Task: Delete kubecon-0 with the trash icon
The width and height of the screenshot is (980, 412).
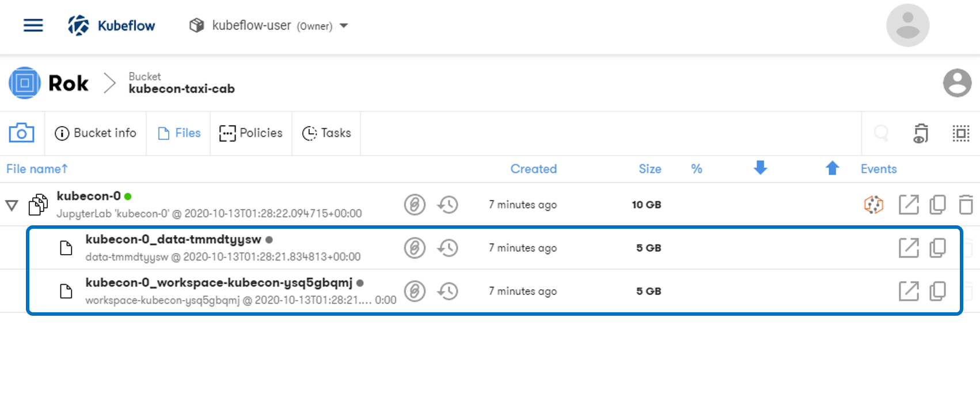Action: pyautogui.click(x=966, y=205)
